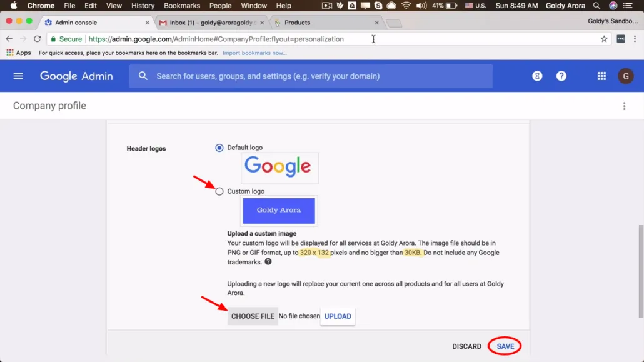
Task: Open the People menu
Action: coord(220,6)
